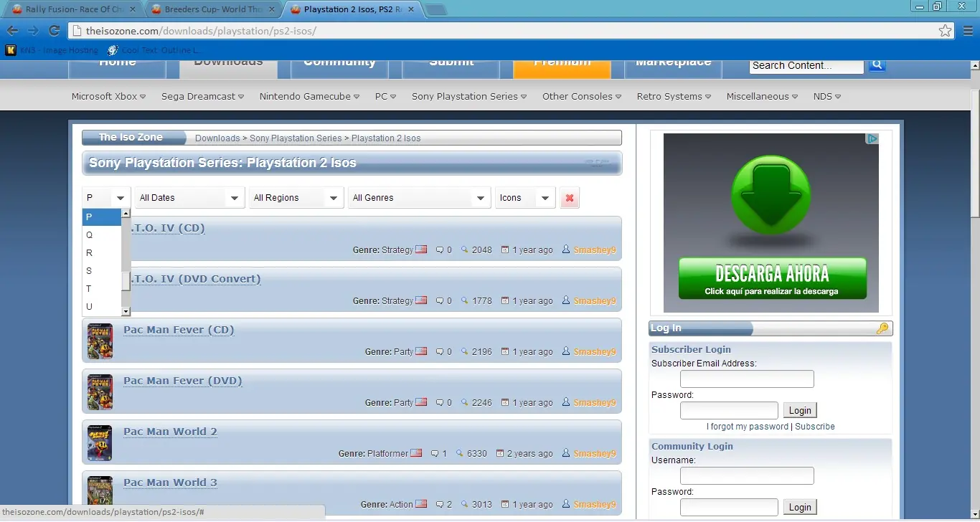This screenshot has height=522, width=980.
Task: Bookmark this page with the star icon
Action: tap(945, 31)
